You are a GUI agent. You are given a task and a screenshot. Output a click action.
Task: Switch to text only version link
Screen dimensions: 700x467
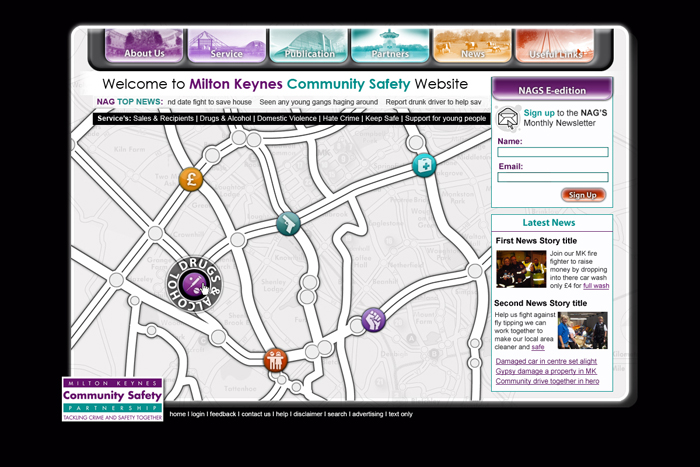click(x=400, y=414)
